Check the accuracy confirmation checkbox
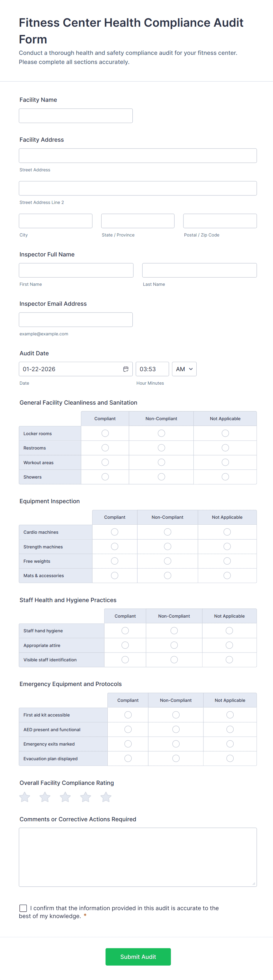The image size is (273, 980). point(23,908)
